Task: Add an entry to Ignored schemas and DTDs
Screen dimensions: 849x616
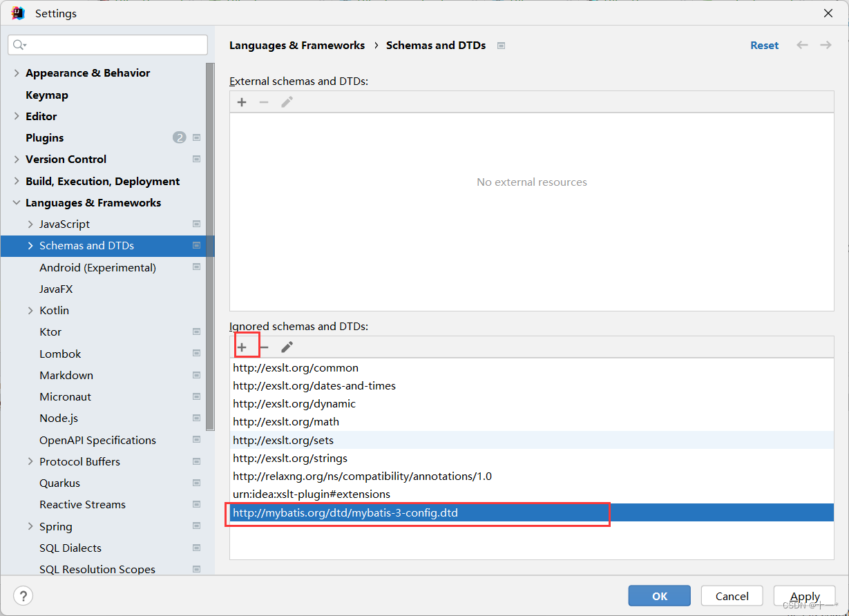Action: (x=242, y=347)
